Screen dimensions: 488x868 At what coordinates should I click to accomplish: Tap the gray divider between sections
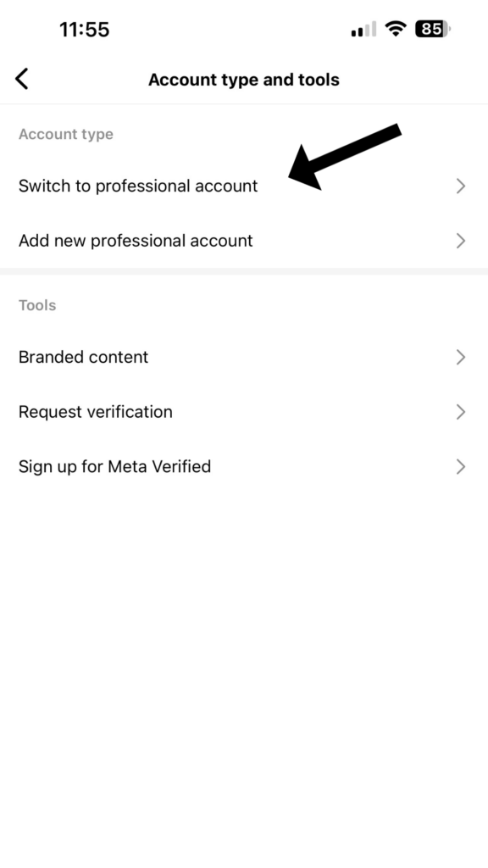point(244,271)
